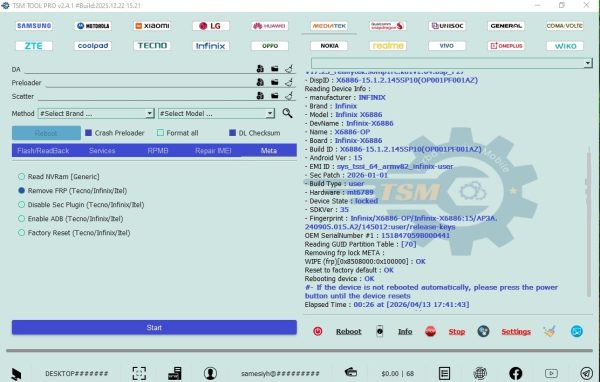Select the Tecno brand button
This screenshot has width=600, height=382.
pos(152,46)
